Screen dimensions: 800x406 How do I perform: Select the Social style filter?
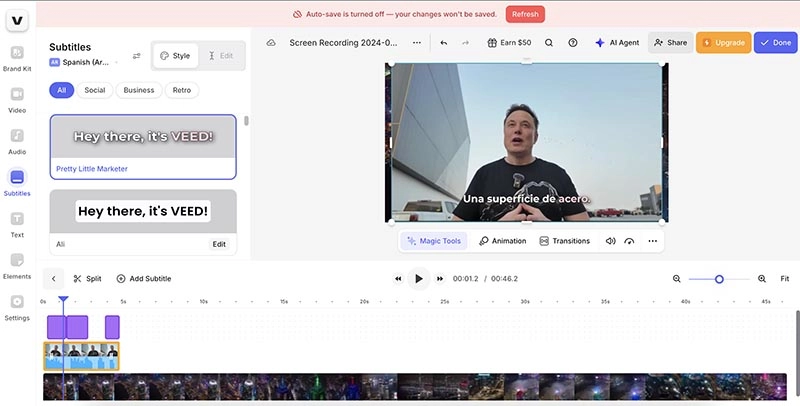point(96,90)
